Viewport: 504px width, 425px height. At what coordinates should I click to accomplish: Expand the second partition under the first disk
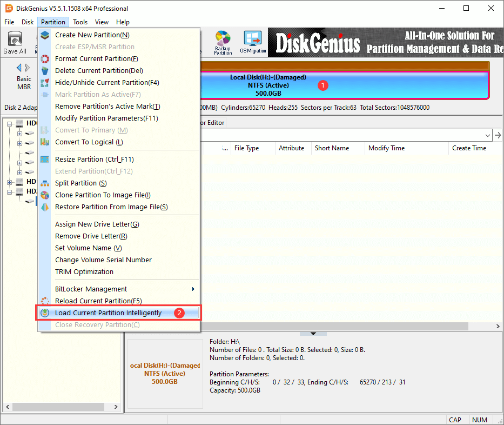click(19, 143)
